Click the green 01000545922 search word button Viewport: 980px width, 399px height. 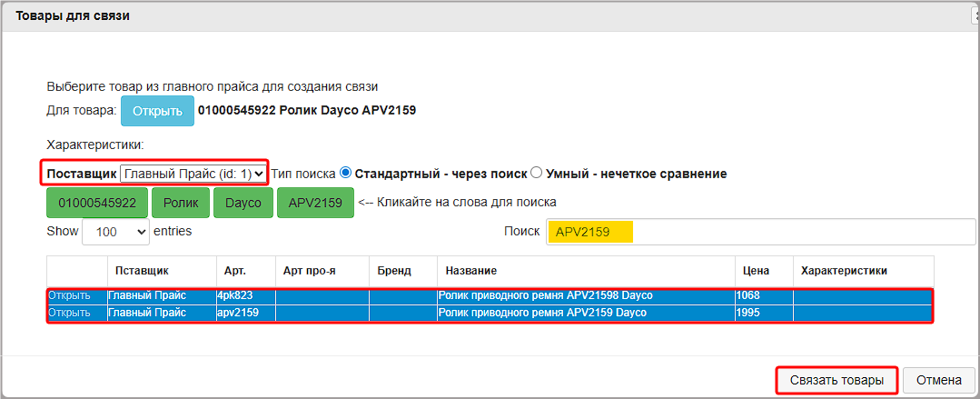97,203
